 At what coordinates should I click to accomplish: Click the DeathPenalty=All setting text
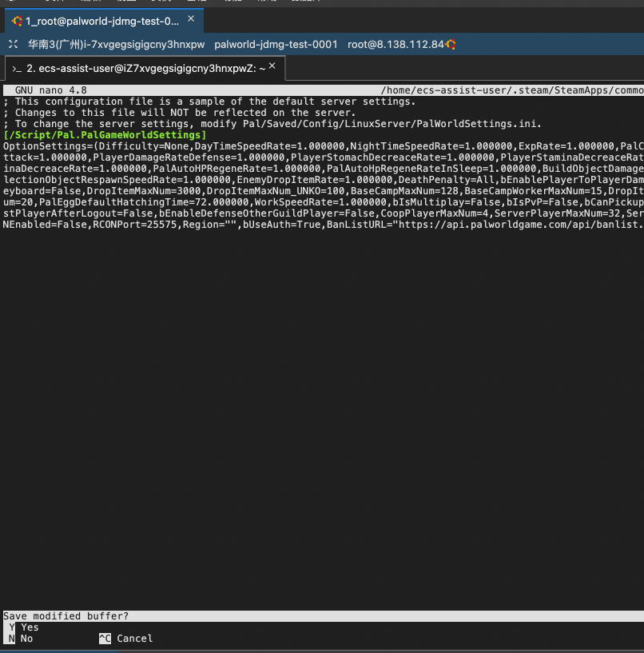coord(447,180)
